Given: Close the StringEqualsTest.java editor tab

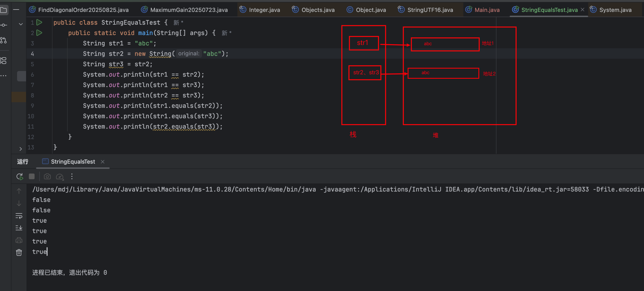Looking at the screenshot, I should click(583, 10).
